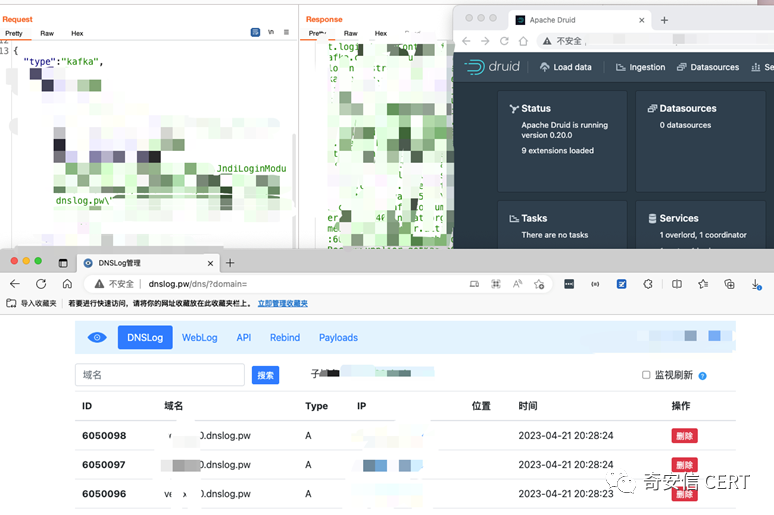Open collections icon in Edge toolbar
774x515 pixels.
tap(729, 284)
